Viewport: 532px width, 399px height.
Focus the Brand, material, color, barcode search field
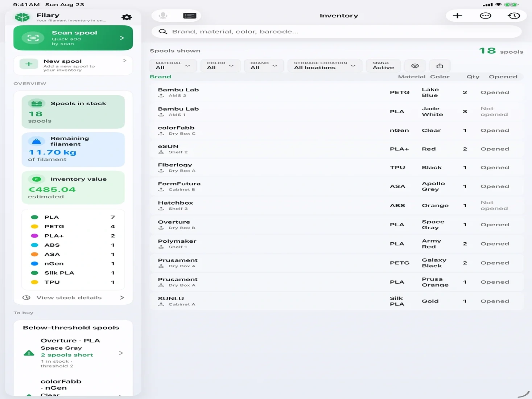pos(337,32)
